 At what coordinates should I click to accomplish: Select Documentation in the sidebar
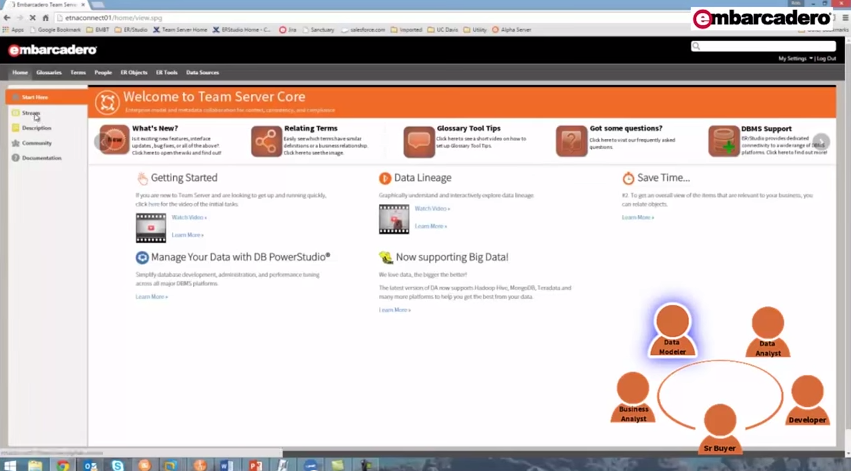point(41,158)
